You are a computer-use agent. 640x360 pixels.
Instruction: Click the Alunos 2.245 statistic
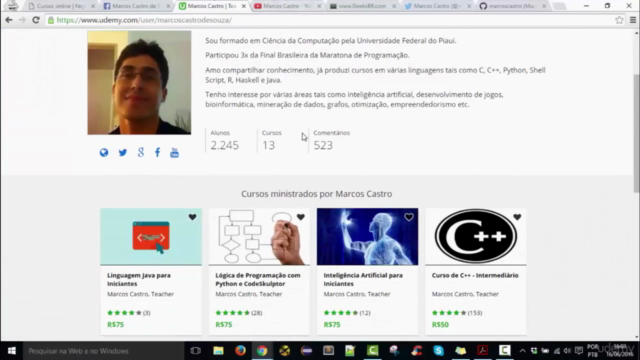pos(224,140)
